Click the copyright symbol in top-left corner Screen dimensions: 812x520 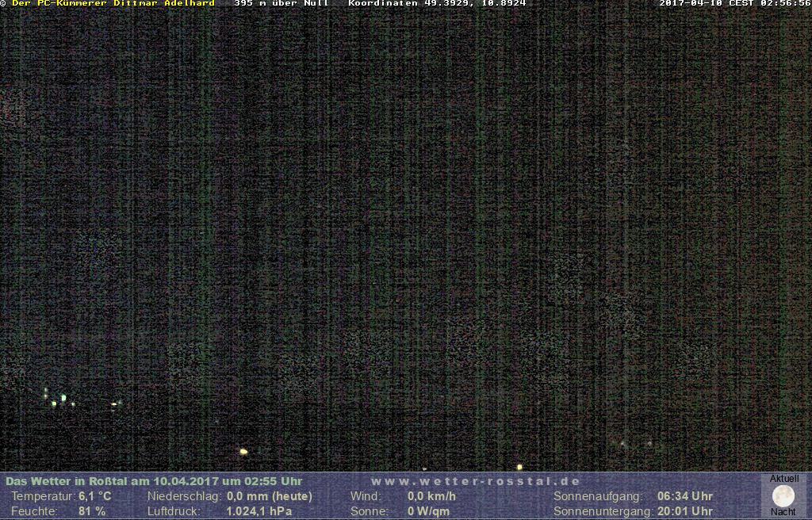click(x=3, y=3)
